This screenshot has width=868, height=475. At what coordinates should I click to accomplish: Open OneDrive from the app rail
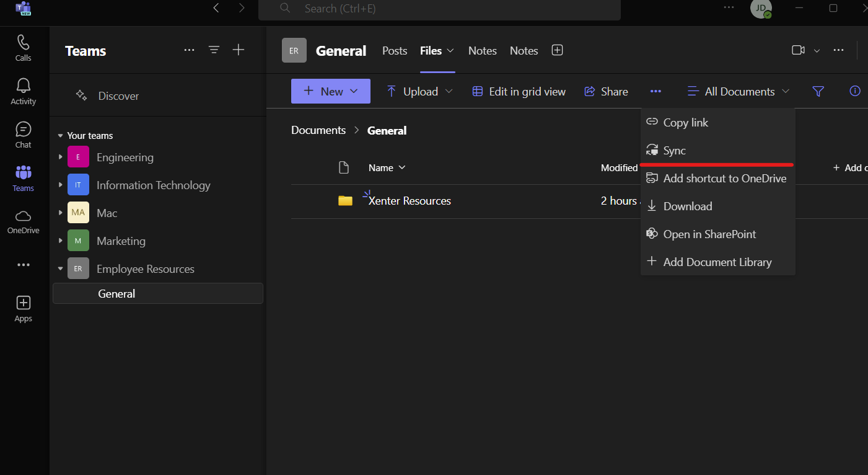pyautogui.click(x=23, y=221)
